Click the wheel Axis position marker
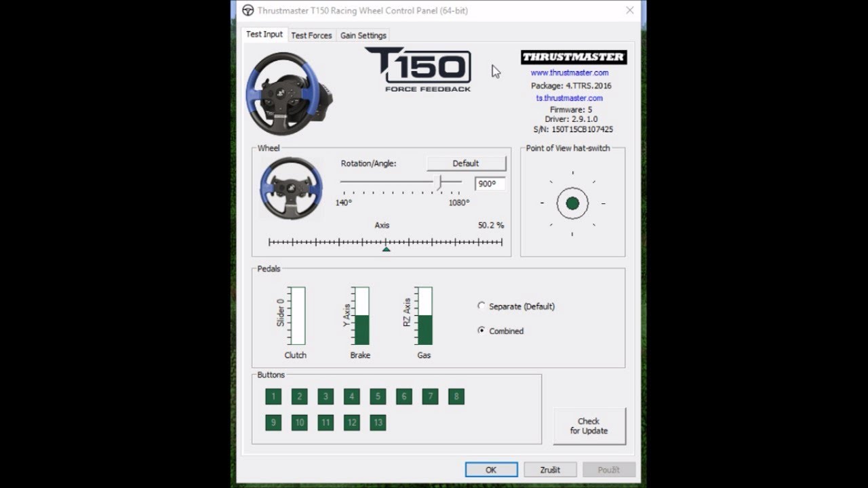This screenshot has height=488, width=868. 386,249
